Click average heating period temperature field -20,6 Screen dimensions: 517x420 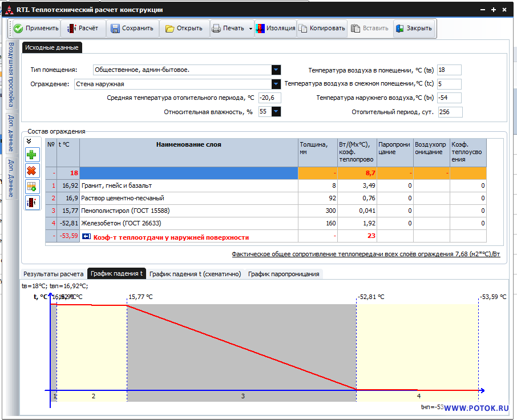270,98
